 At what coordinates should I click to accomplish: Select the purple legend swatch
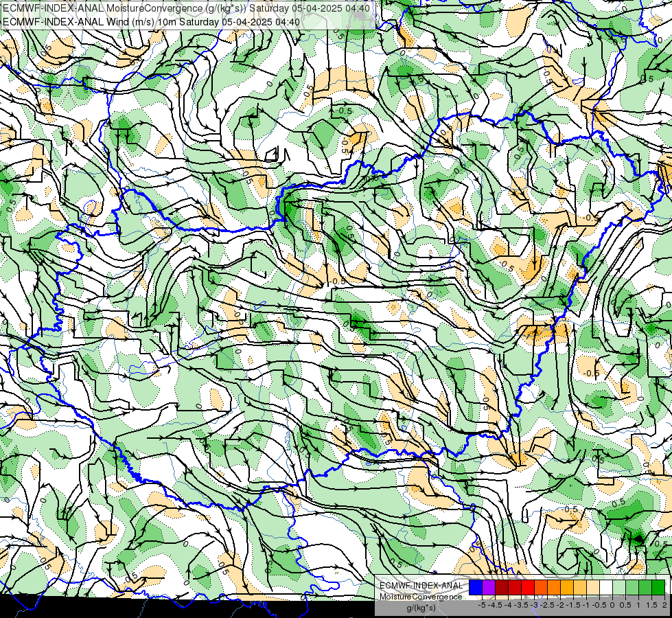click(489, 588)
